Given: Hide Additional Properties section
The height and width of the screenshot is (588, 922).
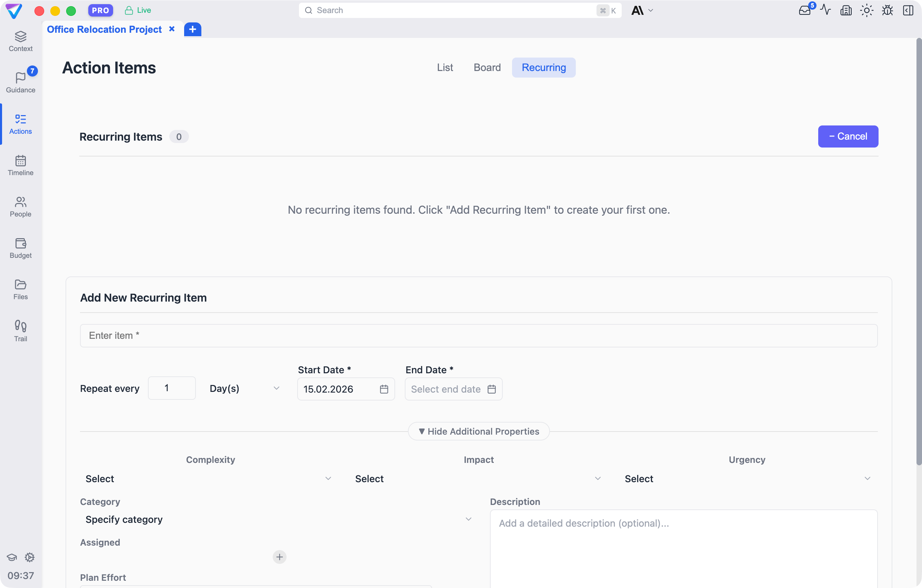Looking at the screenshot, I should click(478, 431).
